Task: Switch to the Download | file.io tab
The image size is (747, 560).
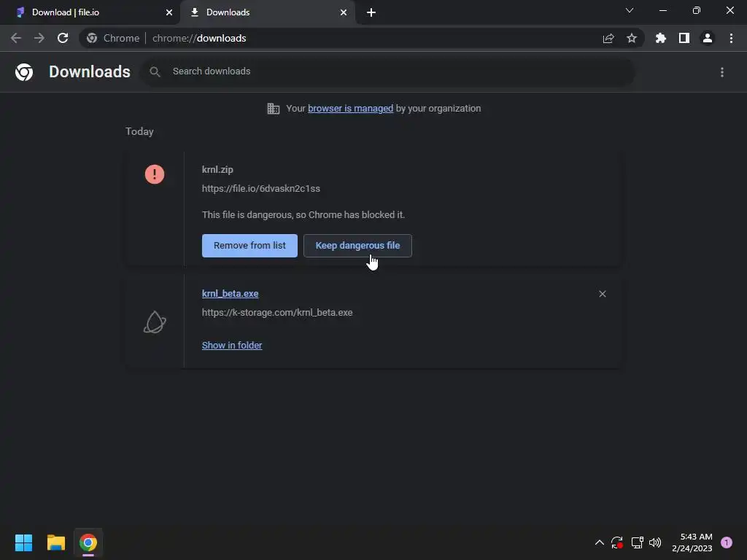Action: [90, 12]
